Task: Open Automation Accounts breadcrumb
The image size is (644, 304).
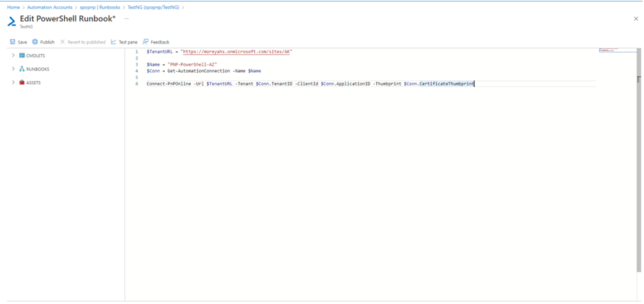Action: tap(50, 8)
